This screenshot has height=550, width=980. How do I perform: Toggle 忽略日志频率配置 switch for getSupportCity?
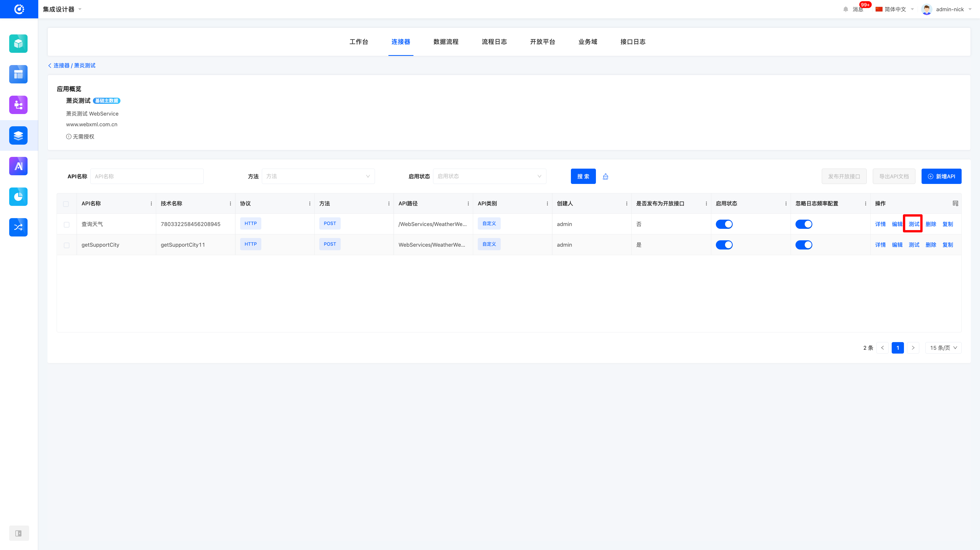point(803,245)
